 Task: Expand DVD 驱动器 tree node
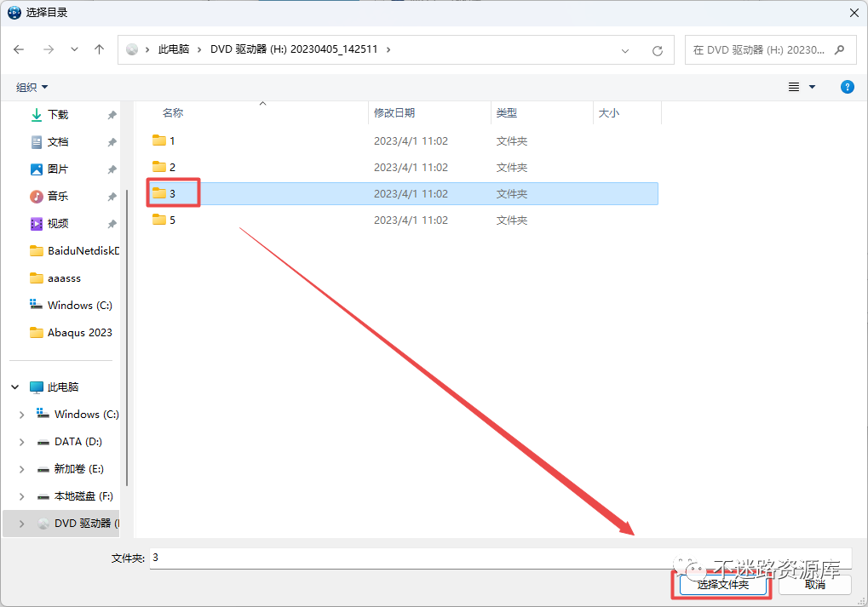(x=21, y=524)
